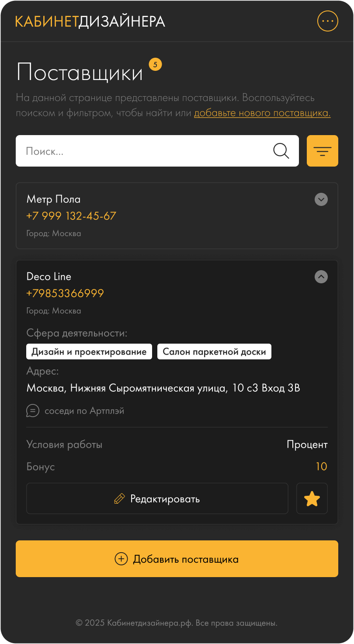354x644 pixels.
Task: Expand the Метр Пола supplier card
Action: point(321,199)
